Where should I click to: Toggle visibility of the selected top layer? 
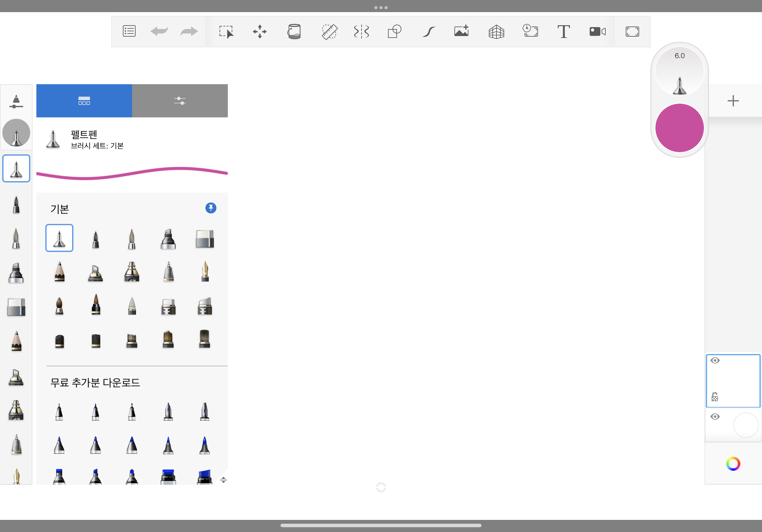[715, 360]
